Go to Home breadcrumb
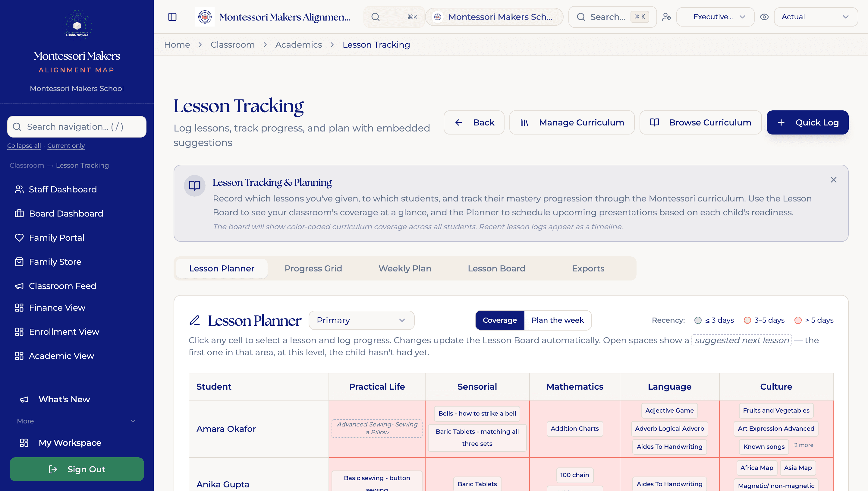This screenshot has height=491, width=868. pos(177,45)
